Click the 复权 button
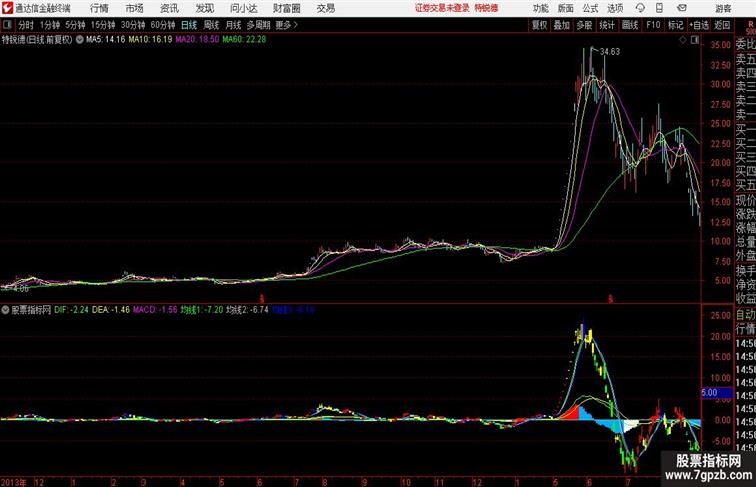 [539, 25]
